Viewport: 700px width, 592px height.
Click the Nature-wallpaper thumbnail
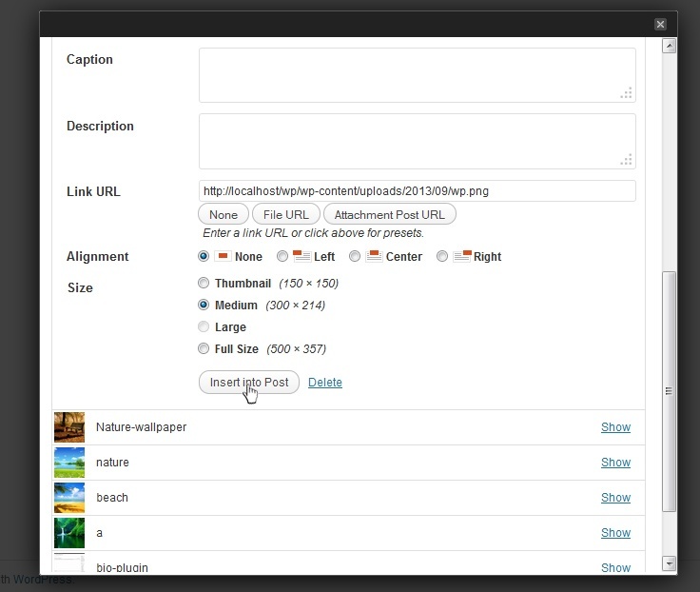click(69, 427)
